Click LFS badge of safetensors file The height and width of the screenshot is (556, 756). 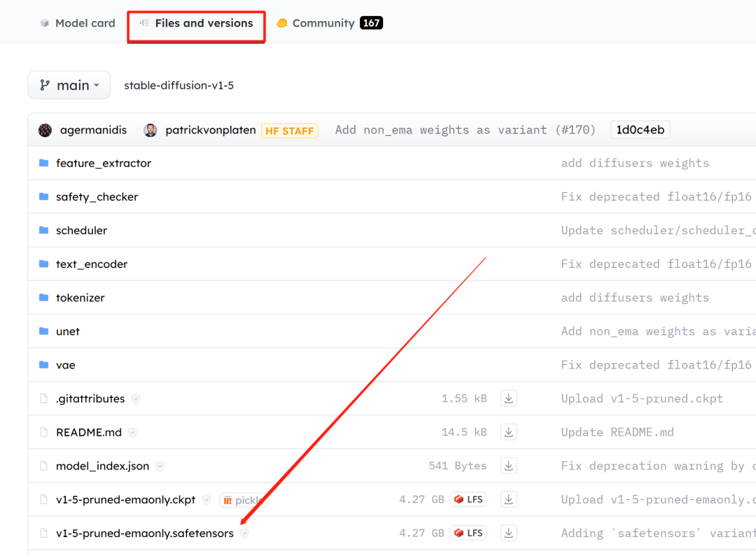click(x=468, y=534)
